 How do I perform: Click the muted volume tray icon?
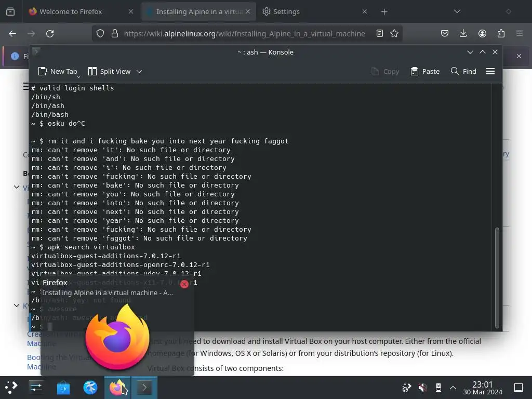pyautogui.click(x=422, y=388)
